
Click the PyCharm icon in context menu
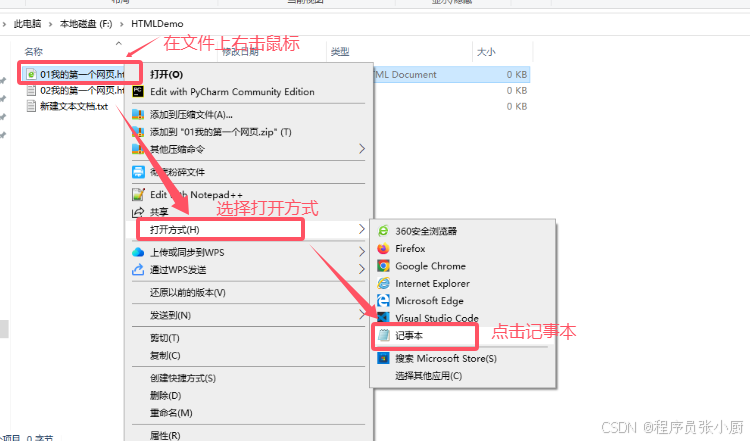138,91
